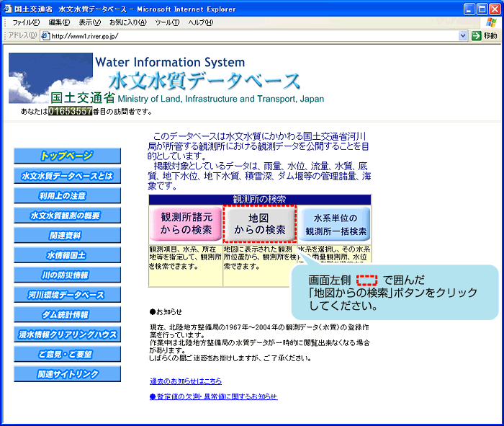Image resolution: width=504 pixels, height=426 pixels.
Task: Expand the address bar dropdown arrow
Action: [463, 35]
